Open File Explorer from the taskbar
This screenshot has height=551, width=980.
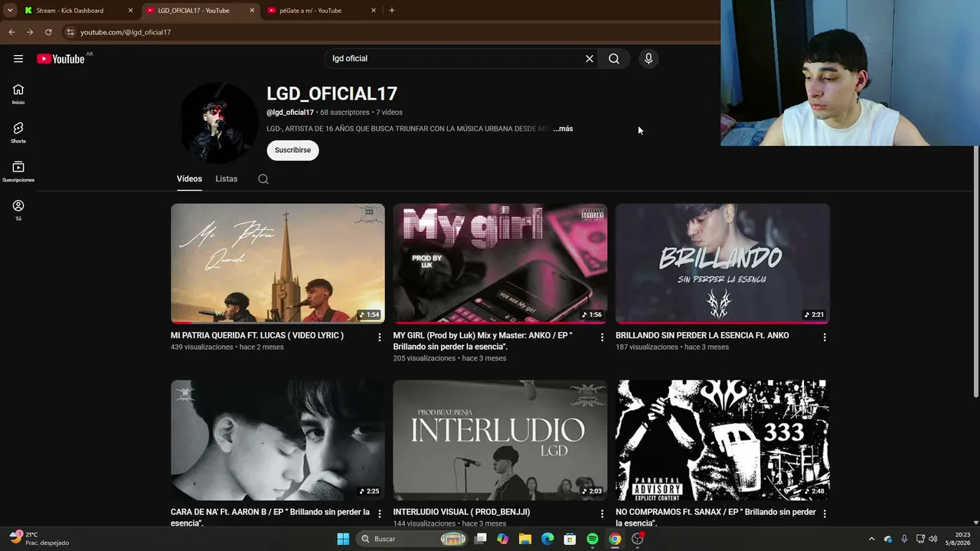click(525, 539)
